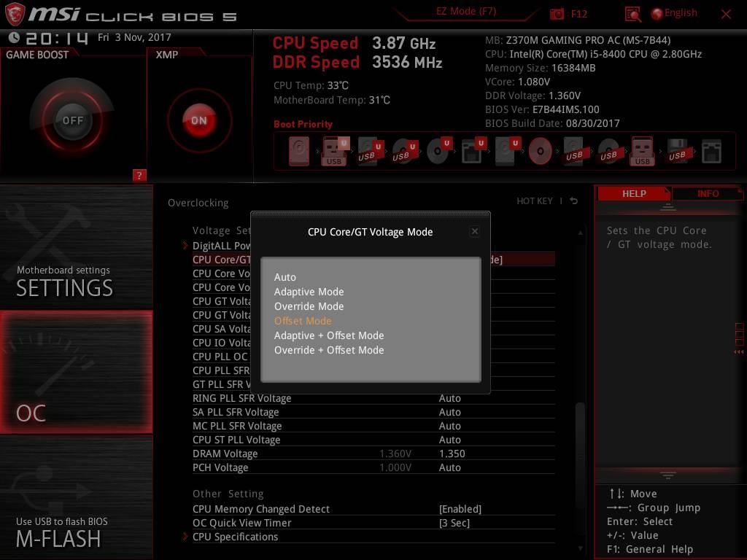Select the UEFI USB key boot icon
The height and width of the screenshot is (560, 747).
click(x=334, y=151)
